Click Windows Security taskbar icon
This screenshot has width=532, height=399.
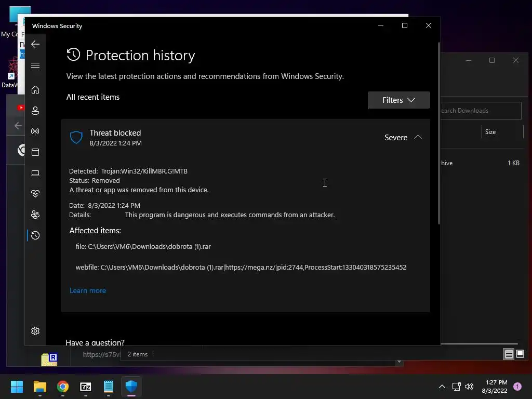tap(131, 387)
